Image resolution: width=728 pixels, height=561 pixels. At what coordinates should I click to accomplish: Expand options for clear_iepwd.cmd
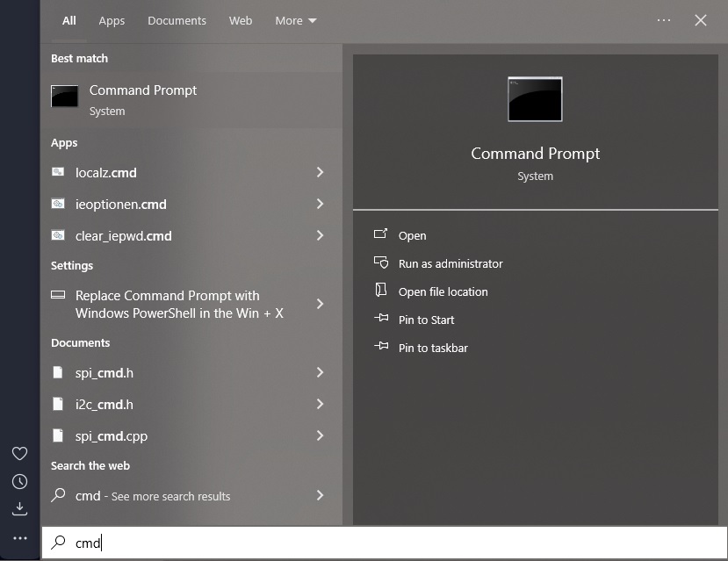click(x=320, y=235)
